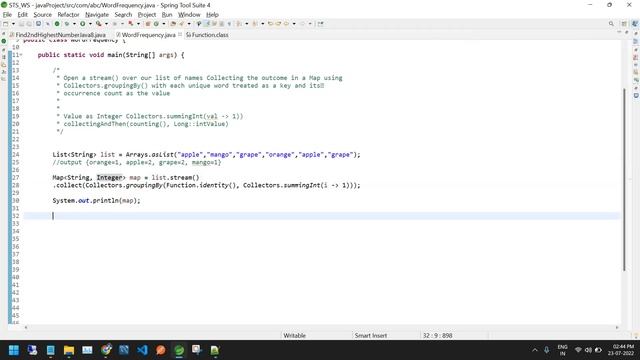Click the Smart Insert status bar entry
640x360 pixels.
coord(371,336)
